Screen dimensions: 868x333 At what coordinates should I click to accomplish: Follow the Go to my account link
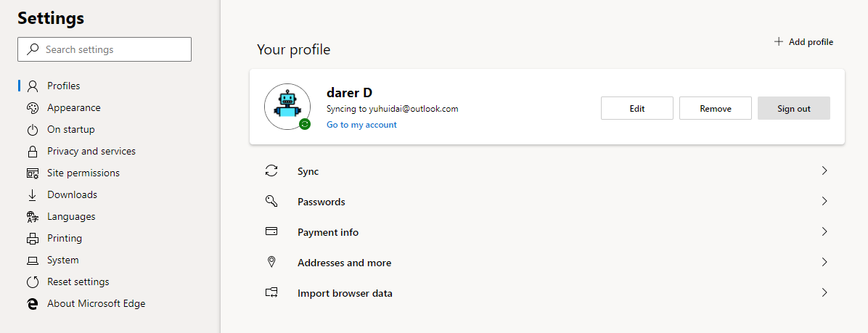(x=361, y=125)
